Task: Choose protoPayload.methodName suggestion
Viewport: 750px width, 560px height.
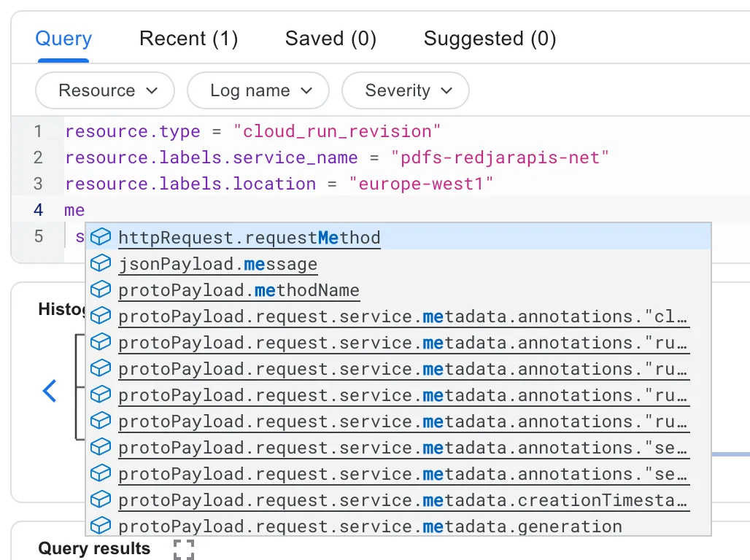Action: point(398,289)
